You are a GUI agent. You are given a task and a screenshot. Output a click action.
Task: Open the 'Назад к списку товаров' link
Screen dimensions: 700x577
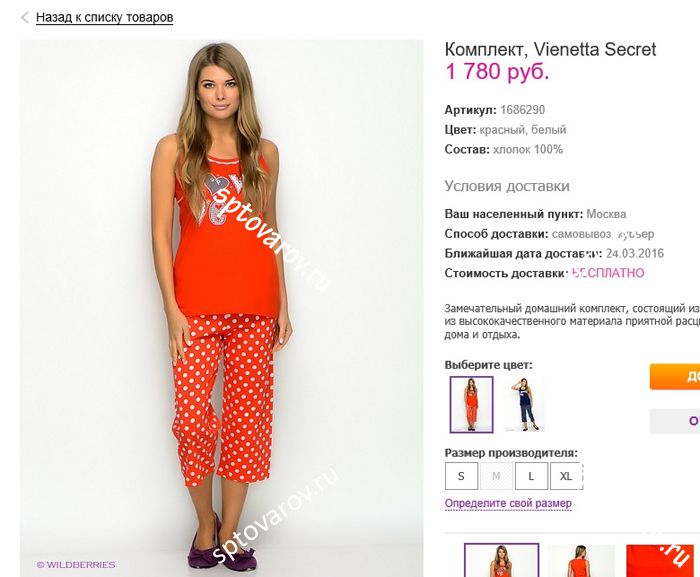(x=104, y=17)
